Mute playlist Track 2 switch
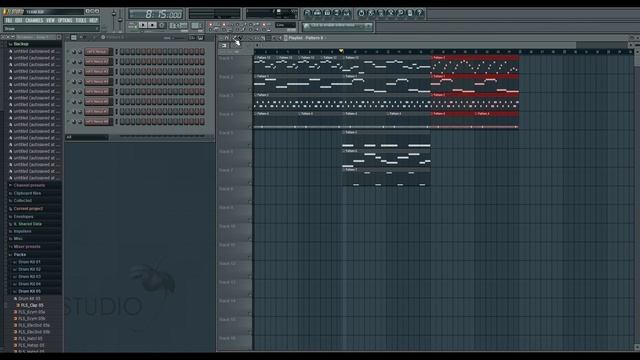The width and height of the screenshot is (640, 360). pyautogui.click(x=250, y=90)
